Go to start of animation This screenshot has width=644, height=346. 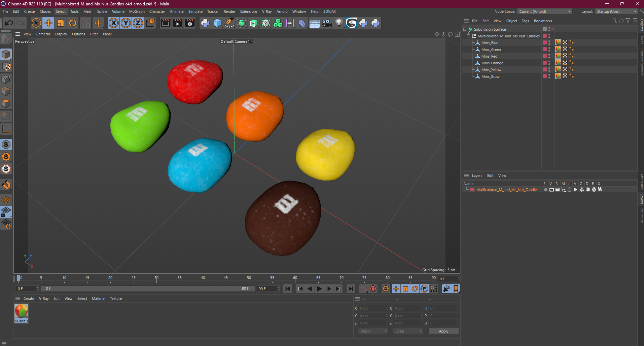[288, 289]
